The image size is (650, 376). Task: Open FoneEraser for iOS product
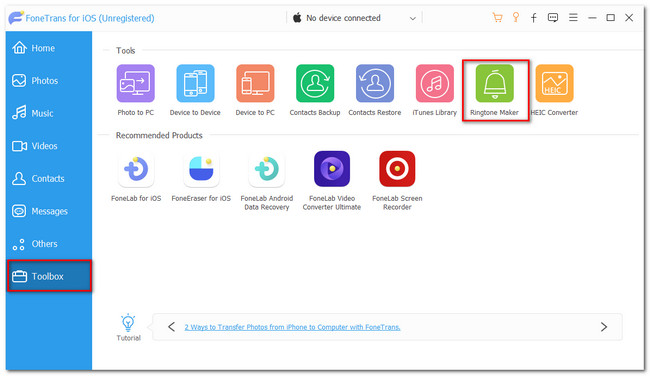coord(201,169)
